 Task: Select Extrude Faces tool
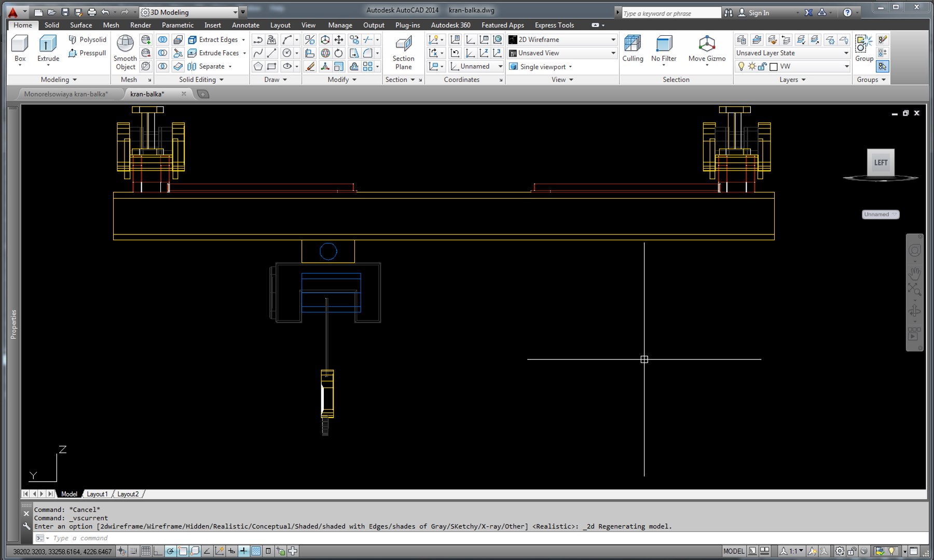pyautogui.click(x=216, y=53)
